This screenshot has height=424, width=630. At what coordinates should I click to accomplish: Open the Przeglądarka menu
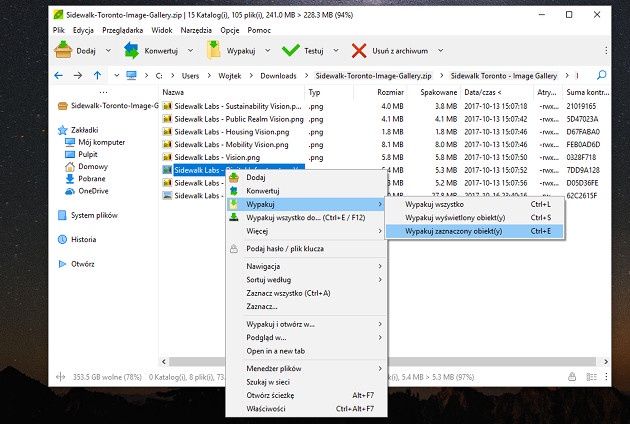click(x=123, y=30)
